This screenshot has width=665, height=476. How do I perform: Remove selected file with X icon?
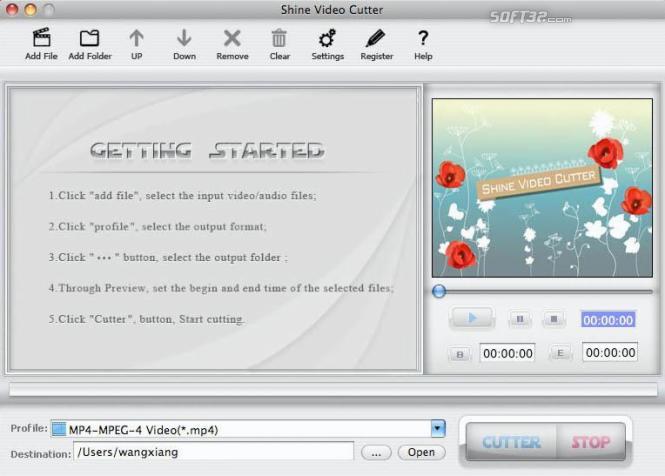point(232,38)
